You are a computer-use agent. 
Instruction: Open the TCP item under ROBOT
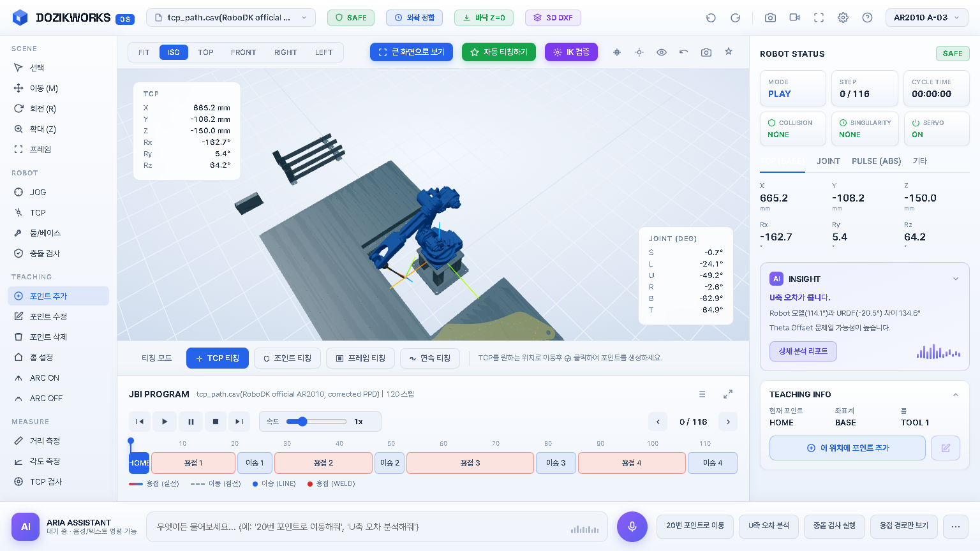[58, 212]
